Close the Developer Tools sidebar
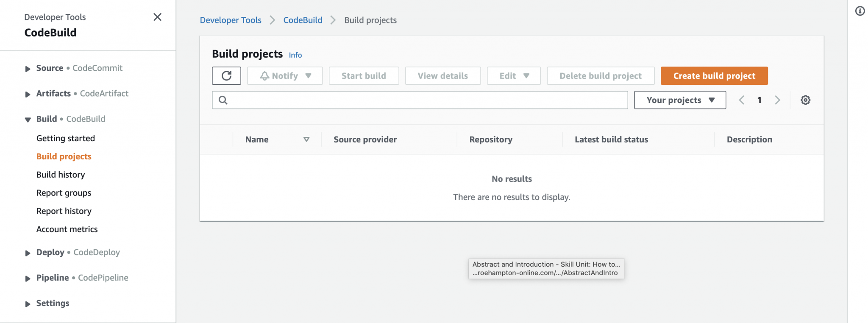This screenshot has height=323, width=868. point(157,17)
